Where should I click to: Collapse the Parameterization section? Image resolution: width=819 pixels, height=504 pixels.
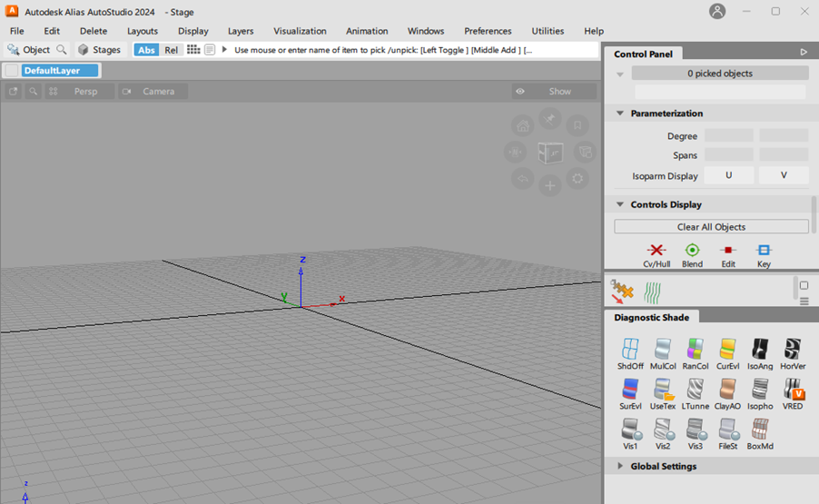[620, 114]
